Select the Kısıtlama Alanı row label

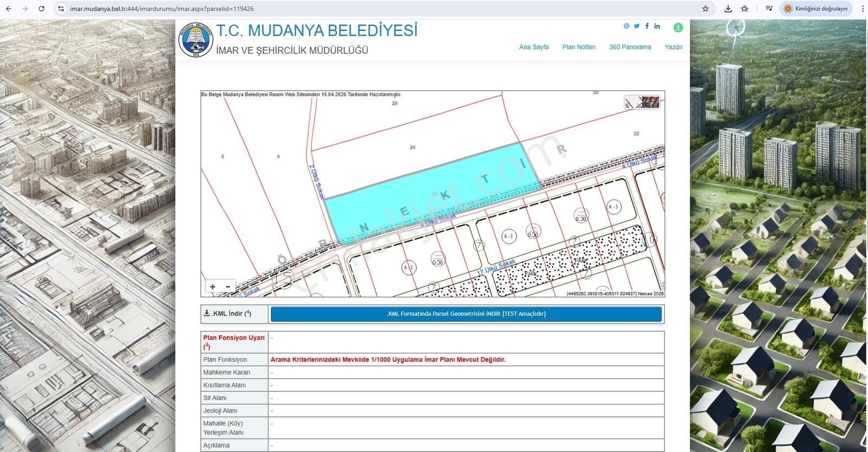(x=224, y=385)
